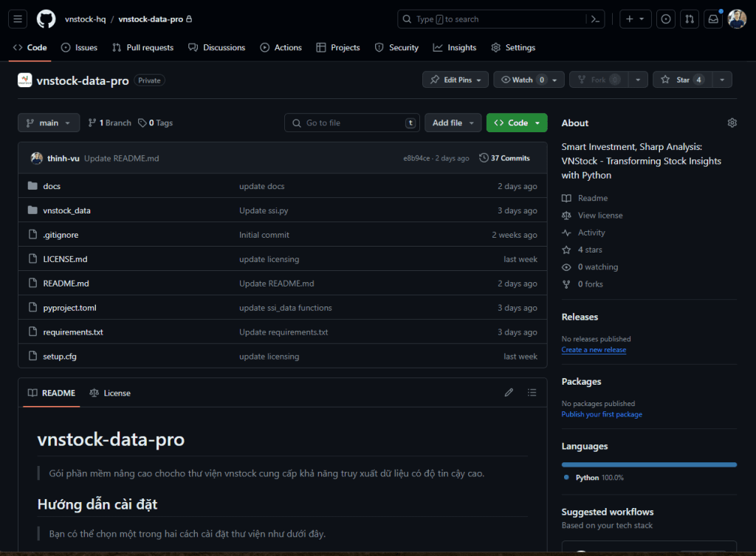Open the create new plus dropdown

coord(635,18)
